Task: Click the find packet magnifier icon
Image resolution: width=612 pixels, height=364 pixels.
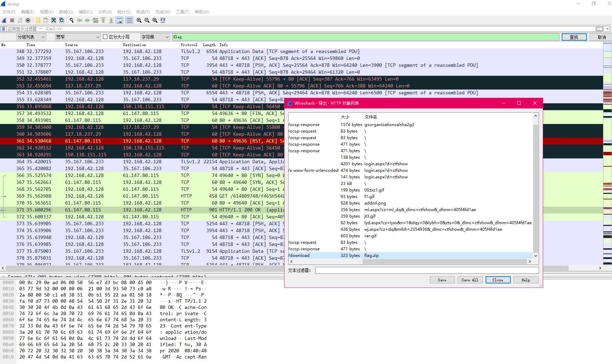Action: coord(72,20)
